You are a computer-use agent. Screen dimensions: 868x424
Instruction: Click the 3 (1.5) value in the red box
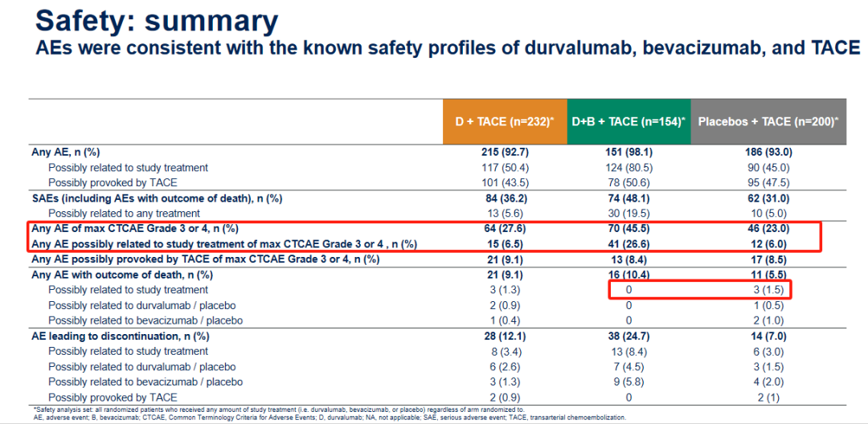tap(768, 290)
